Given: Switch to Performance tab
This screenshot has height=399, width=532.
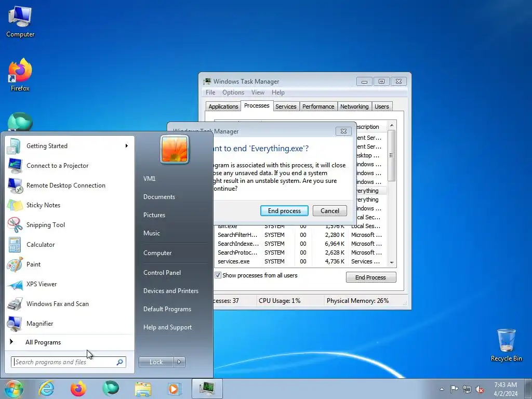Looking at the screenshot, I should 318,107.
